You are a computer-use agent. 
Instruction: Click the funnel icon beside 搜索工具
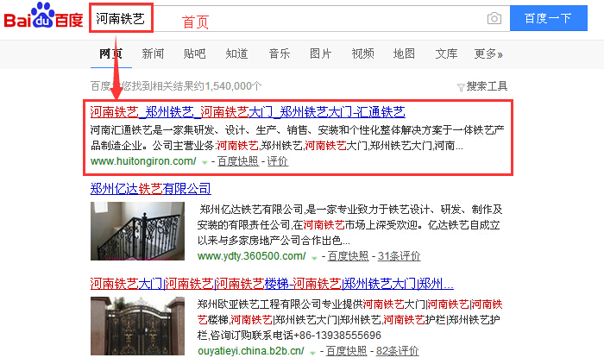click(x=461, y=87)
